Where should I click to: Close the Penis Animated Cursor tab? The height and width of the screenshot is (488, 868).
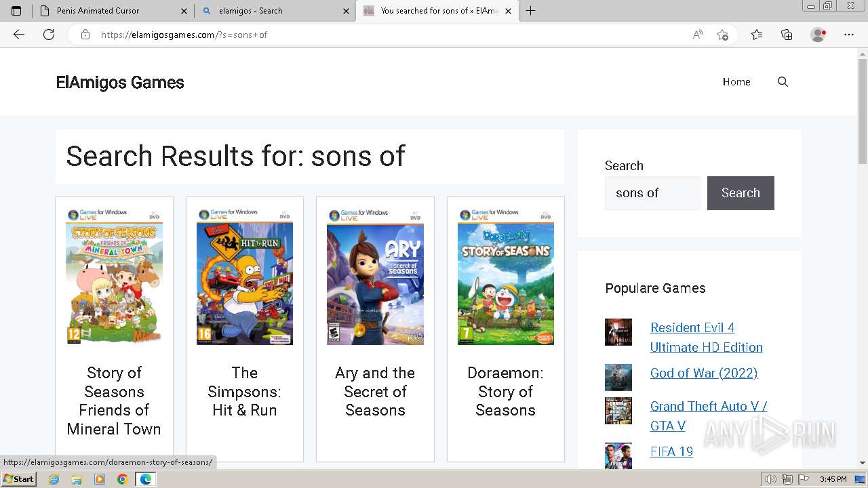[x=184, y=11]
